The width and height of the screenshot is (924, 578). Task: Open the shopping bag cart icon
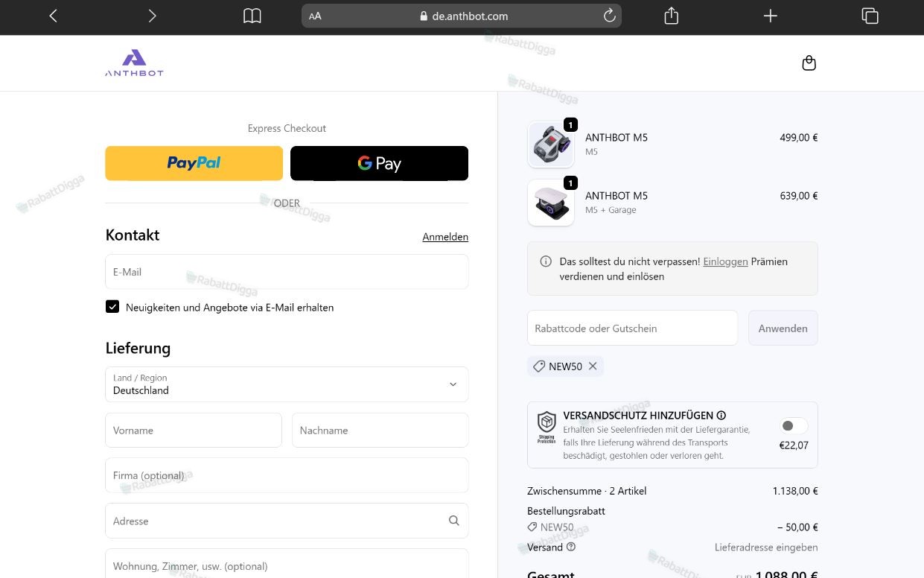coord(809,63)
